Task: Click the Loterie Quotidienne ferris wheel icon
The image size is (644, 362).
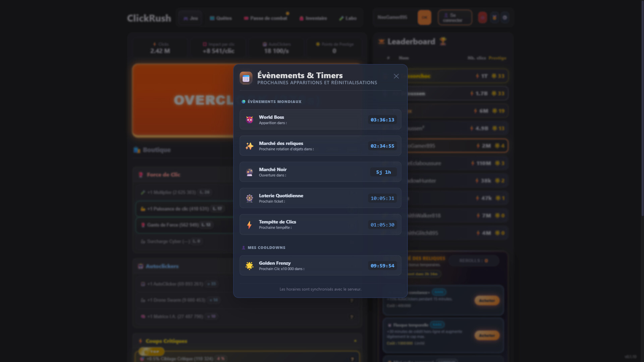Action: pyautogui.click(x=249, y=198)
